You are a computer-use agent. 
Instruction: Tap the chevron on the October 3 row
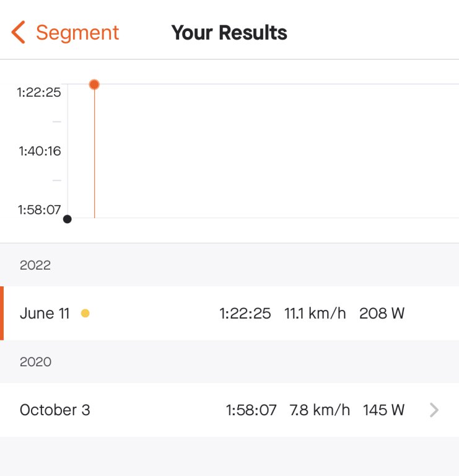point(434,410)
